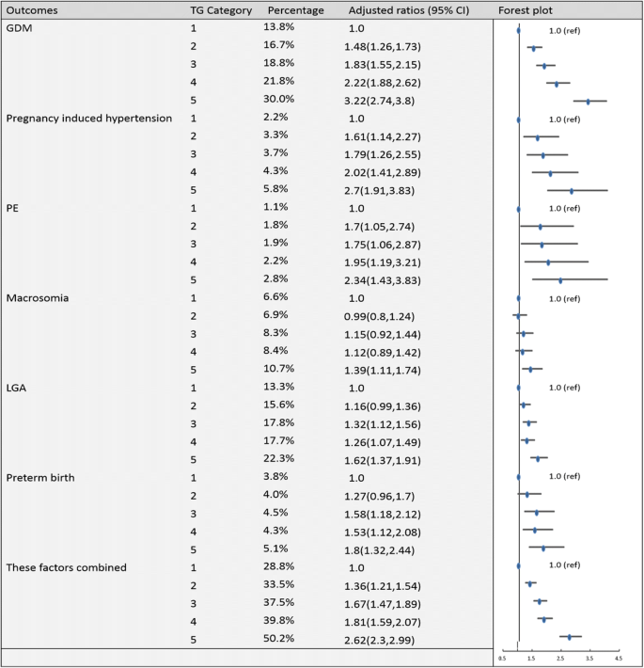The height and width of the screenshot is (668, 644).
Task: Select the hypertension category 5 plot marker
Action: click(572, 191)
